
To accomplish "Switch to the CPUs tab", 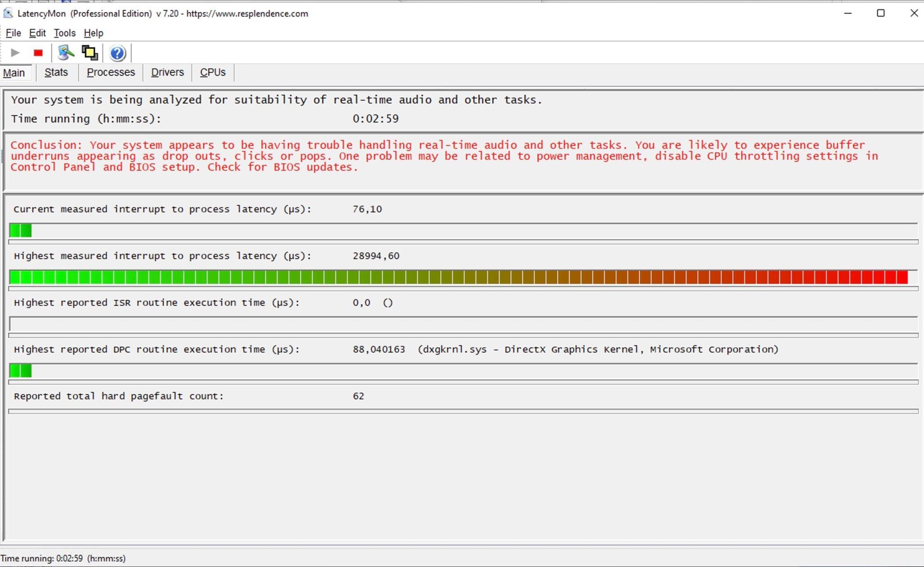I will pyautogui.click(x=213, y=72).
